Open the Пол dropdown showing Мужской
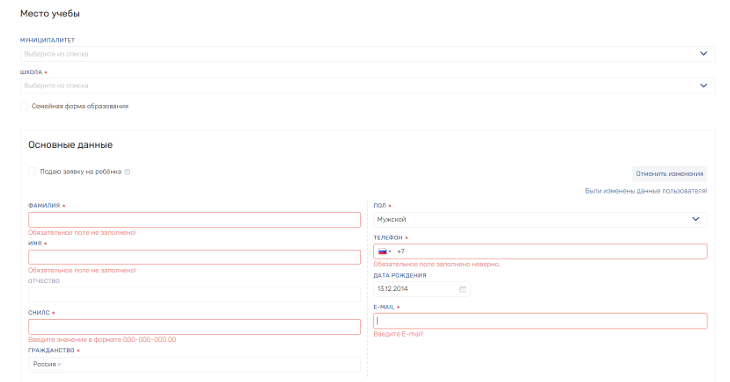Viewport: 730px width, 382px height. 540,220
